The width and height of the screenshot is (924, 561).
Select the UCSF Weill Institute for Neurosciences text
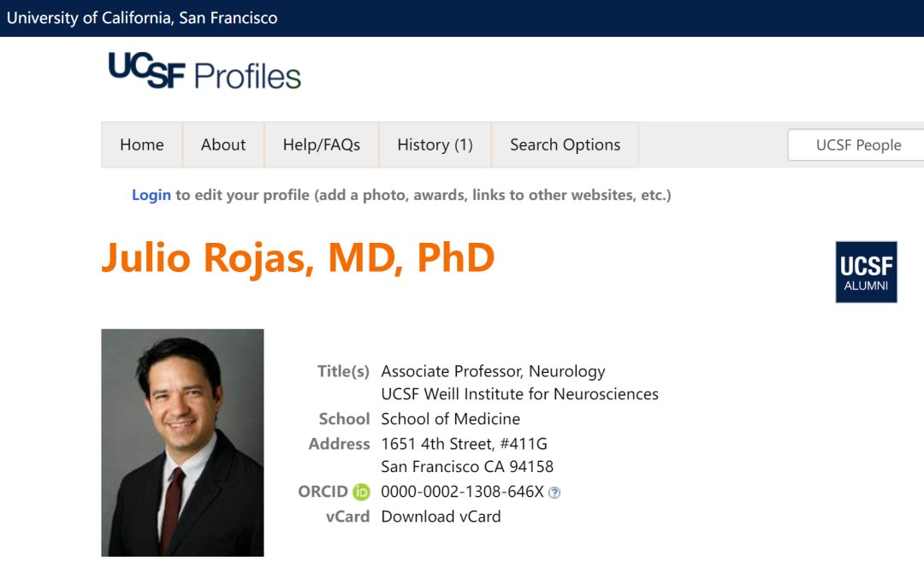coord(519,394)
